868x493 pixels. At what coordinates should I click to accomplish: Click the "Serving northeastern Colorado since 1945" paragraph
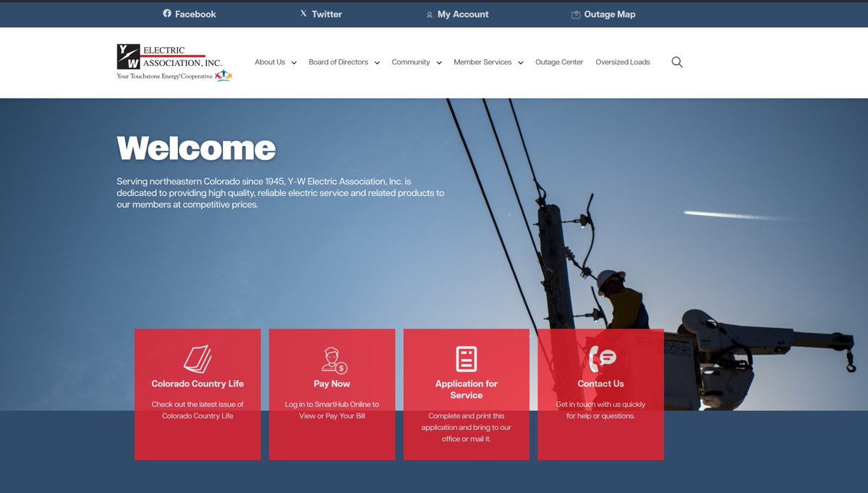click(x=281, y=193)
